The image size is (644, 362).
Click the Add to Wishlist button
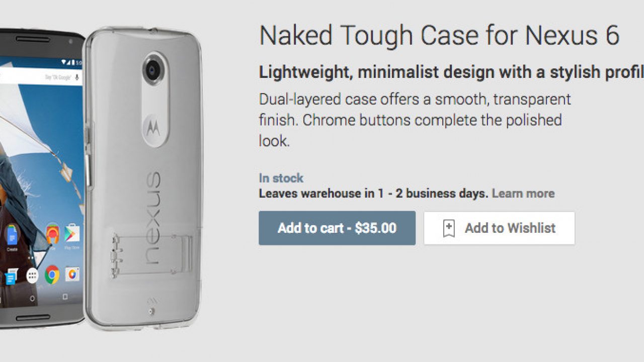tap(499, 228)
